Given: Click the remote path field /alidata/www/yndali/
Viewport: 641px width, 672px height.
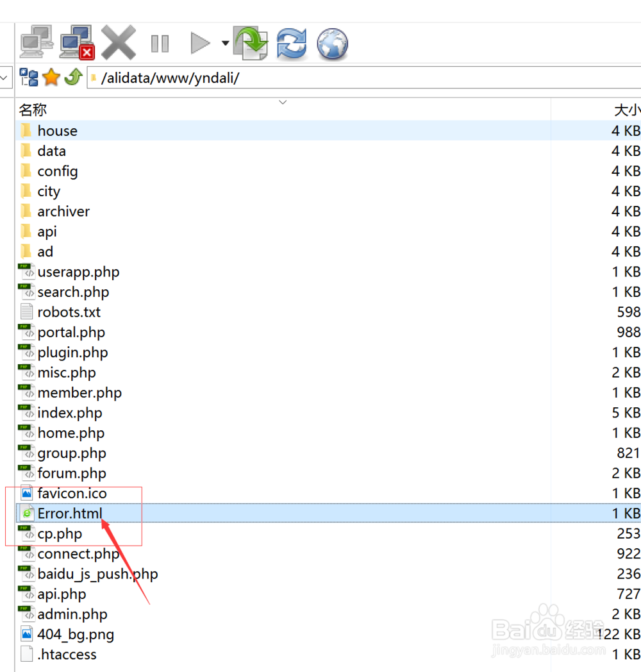Looking at the screenshot, I should click(364, 78).
